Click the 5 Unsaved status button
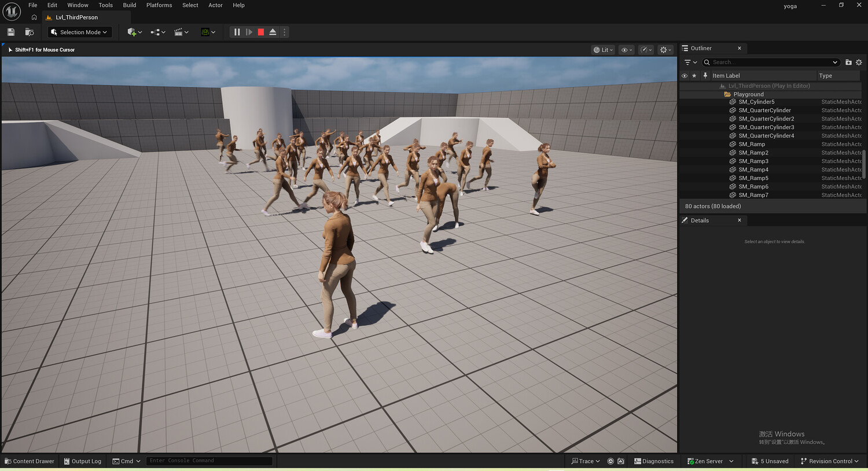Screen dimensions: 868x471 [x=770, y=461]
